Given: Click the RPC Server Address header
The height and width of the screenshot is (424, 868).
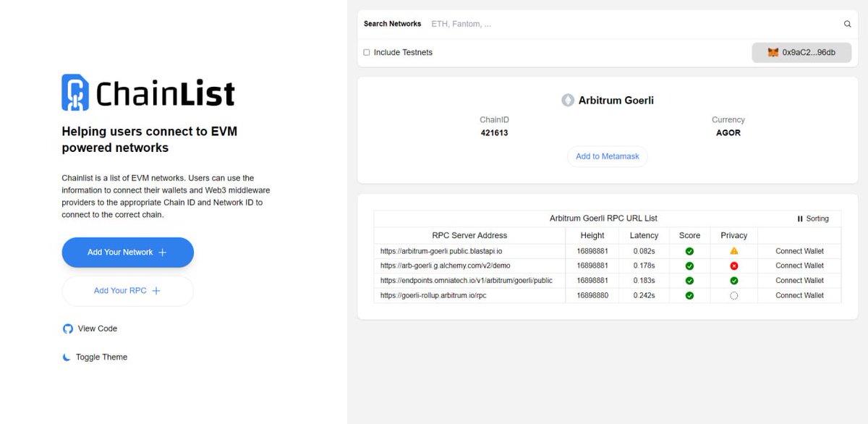Looking at the screenshot, I should (469, 235).
